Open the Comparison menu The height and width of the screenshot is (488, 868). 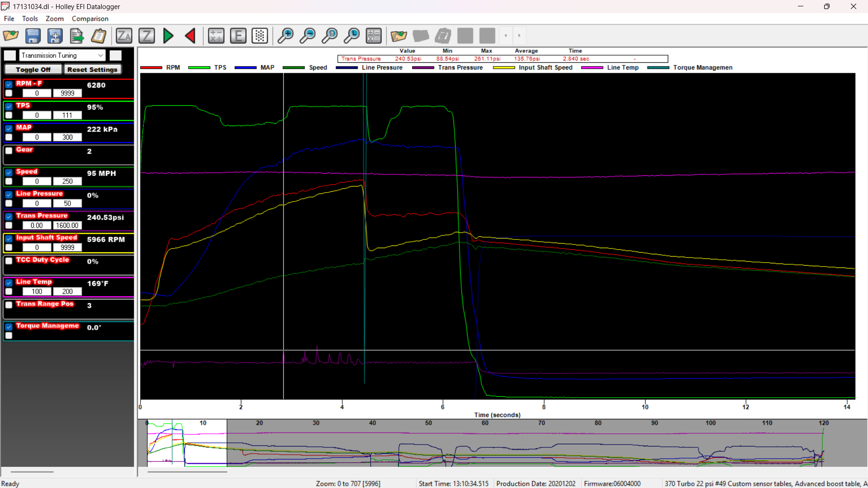[90, 19]
